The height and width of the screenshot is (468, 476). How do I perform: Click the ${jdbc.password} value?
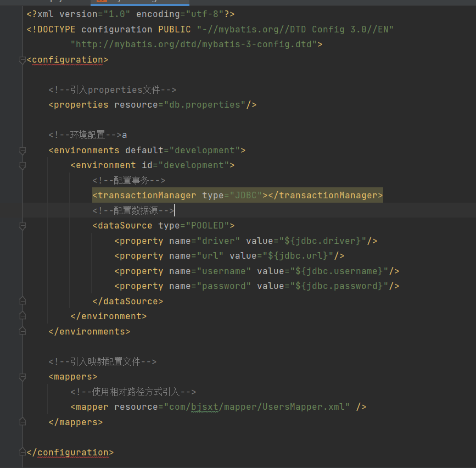point(339,286)
